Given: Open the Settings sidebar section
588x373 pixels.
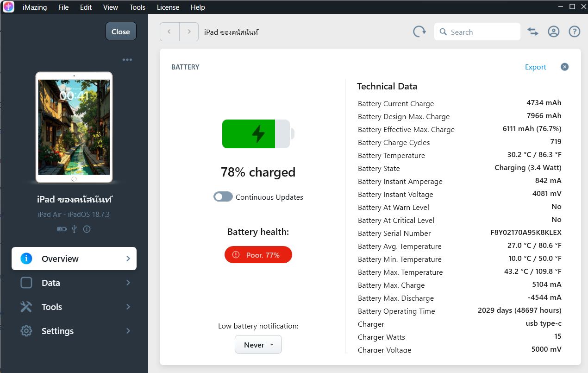Looking at the screenshot, I should (x=74, y=331).
